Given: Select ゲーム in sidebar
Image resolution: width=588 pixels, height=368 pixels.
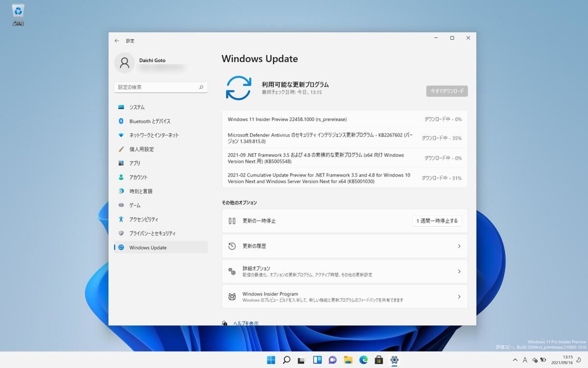Looking at the screenshot, I should tap(161, 205).
